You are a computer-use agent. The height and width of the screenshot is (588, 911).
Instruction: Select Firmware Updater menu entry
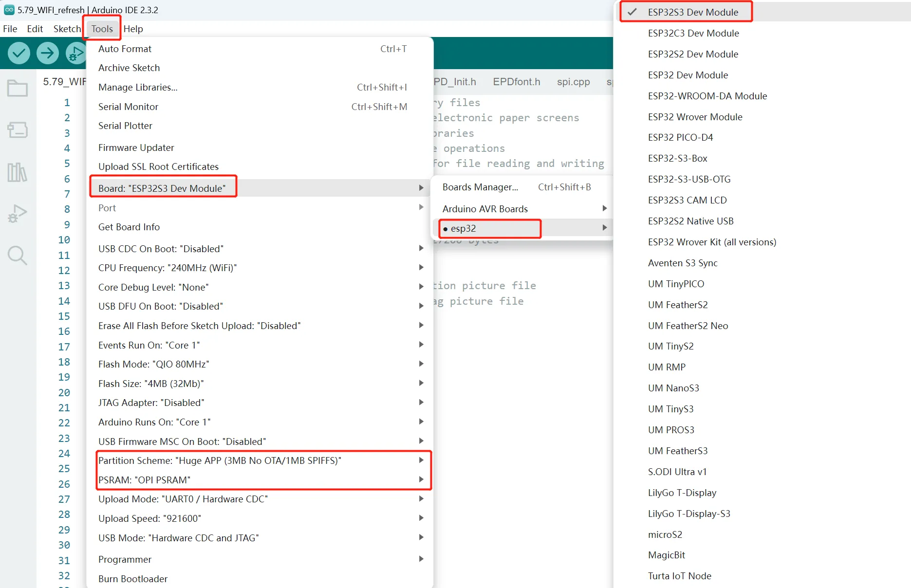(x=260, y=147)
